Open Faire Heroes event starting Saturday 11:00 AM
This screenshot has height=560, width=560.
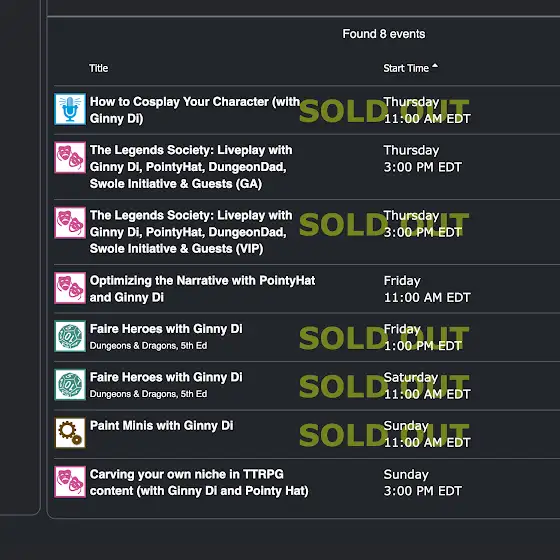tap(166, 377)
